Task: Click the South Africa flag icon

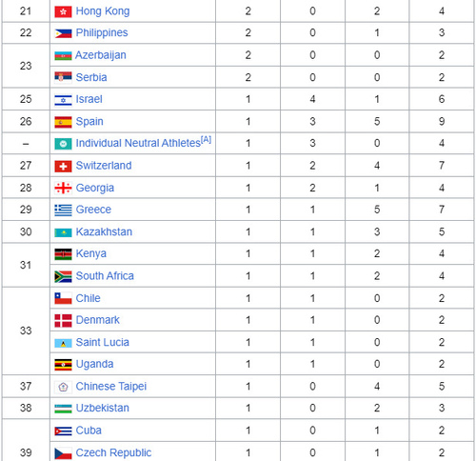Action: pos(63,276)
